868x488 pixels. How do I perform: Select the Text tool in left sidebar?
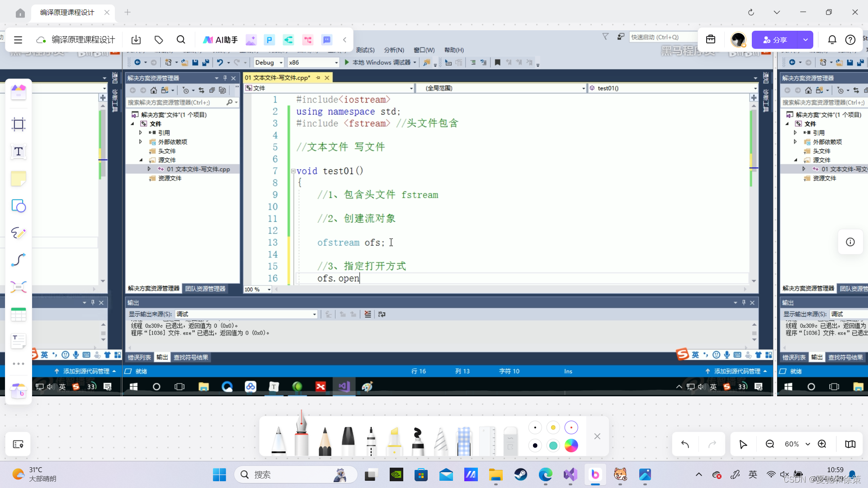[19, 152]
